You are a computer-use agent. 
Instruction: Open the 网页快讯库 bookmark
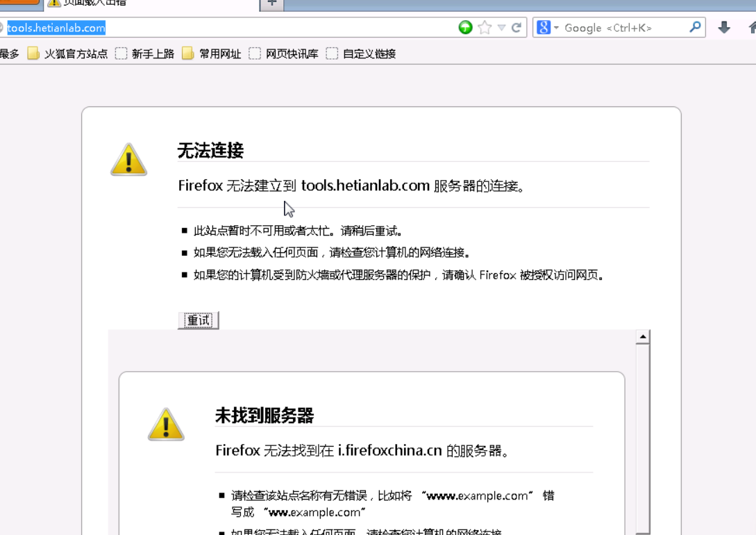click(x=283, y=53)
